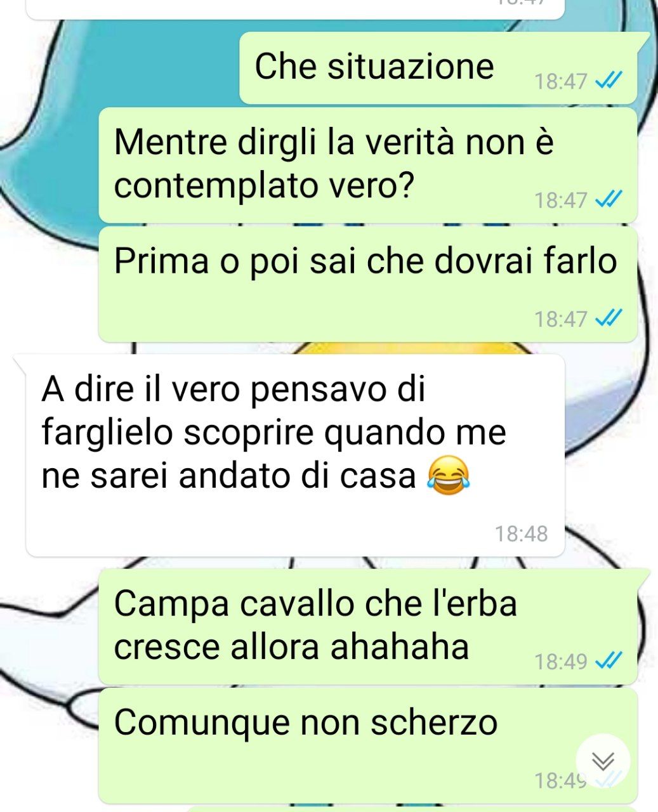Screen dimensions: 658x812
Task: Tap the 18:47 timestamp under 'dovrai farlo'
Action: click(561, 318)
